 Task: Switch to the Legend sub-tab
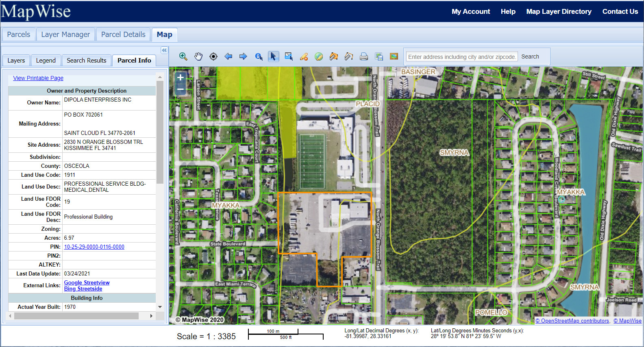pyautogui.click(x=46, y=61)
